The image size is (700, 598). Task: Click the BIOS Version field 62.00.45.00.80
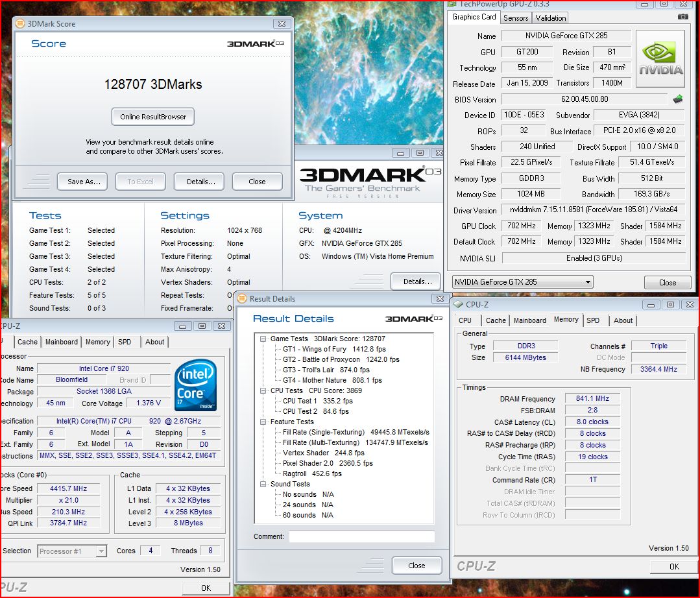[585, 99]
